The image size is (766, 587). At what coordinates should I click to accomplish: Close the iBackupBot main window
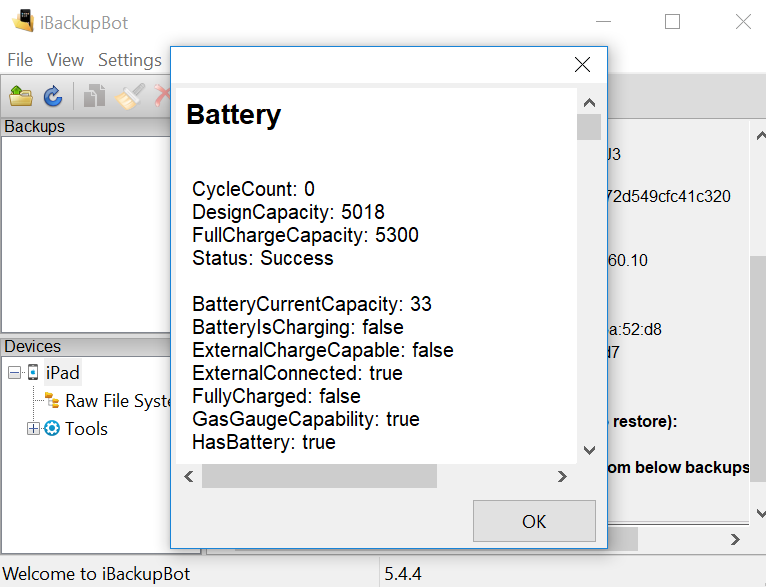743,21
